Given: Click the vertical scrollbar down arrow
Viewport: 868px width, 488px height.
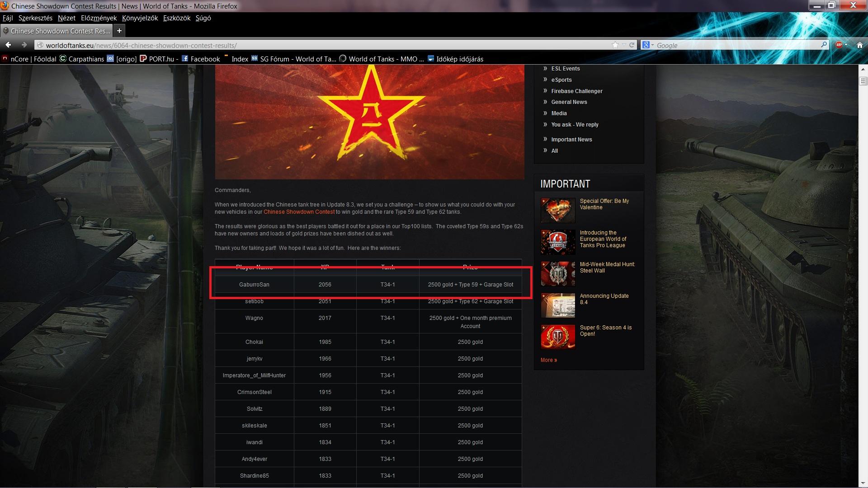Looking at the screenshot, I should (x=863, y=483).
